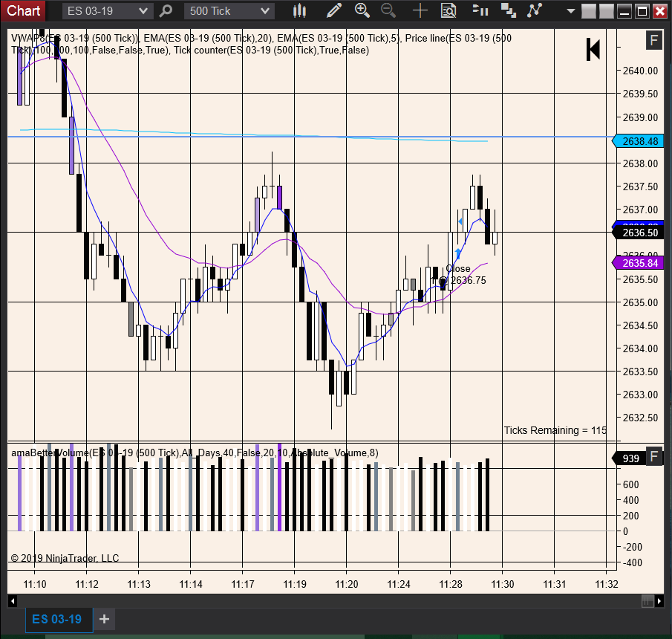Click the horizontal scrollbar thumb
This screenshot has height=639, width=672.
pos(647,601)
